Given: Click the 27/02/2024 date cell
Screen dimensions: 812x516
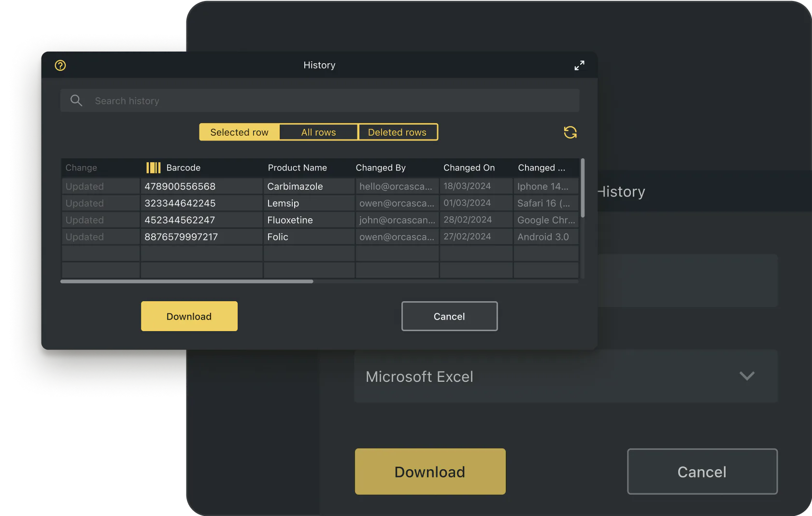Looking at the screenshot, I should pyautogui.click(x=476, y=237).
